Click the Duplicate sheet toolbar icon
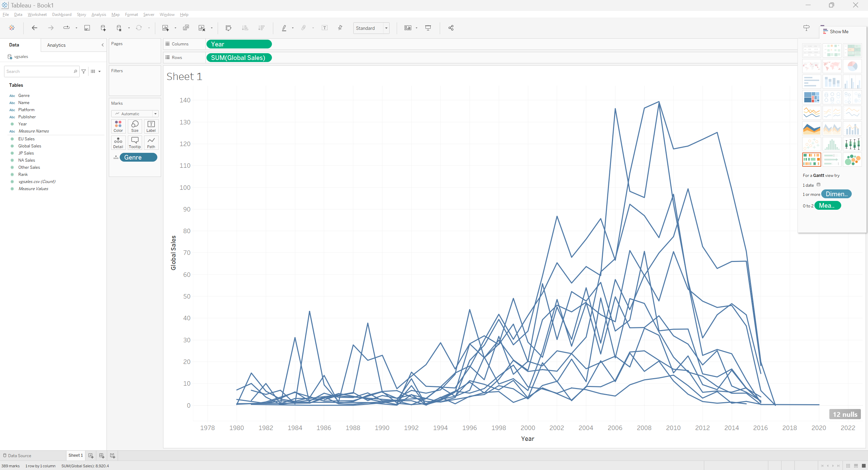This screenshot has width=868, height=470. (186, 28)
